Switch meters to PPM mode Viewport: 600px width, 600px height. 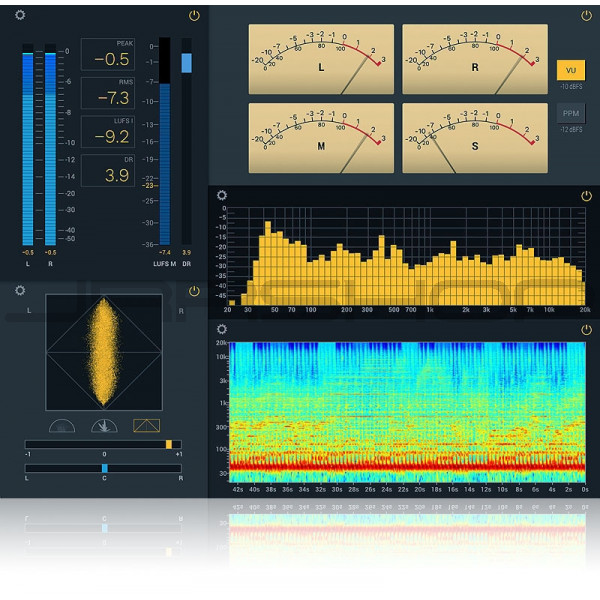pos(571,114)
